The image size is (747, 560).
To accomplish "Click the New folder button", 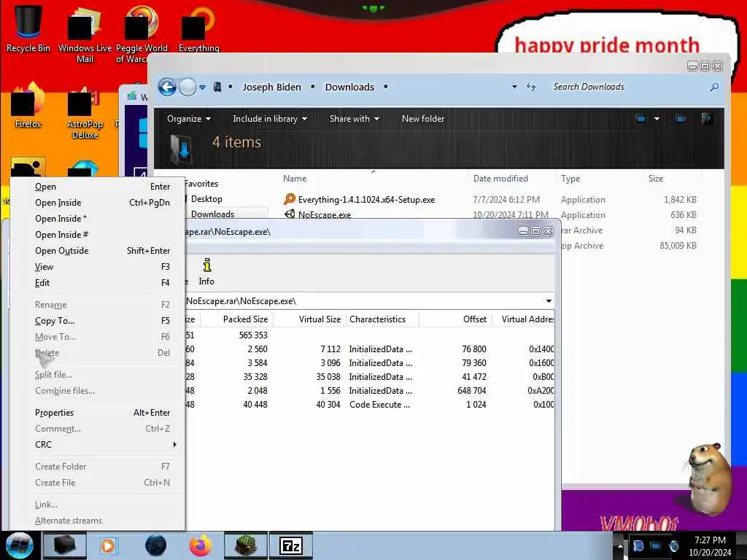I will 423,119.
